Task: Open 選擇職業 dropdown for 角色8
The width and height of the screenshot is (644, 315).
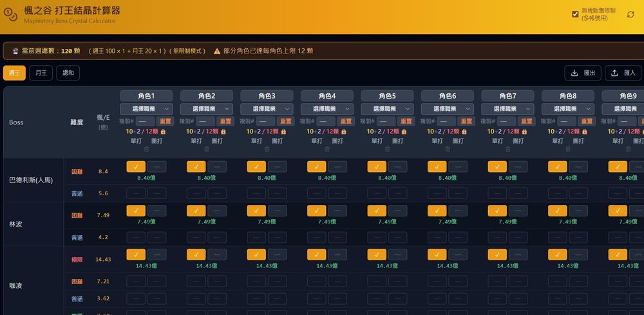Action: click(x=568, y=109)
